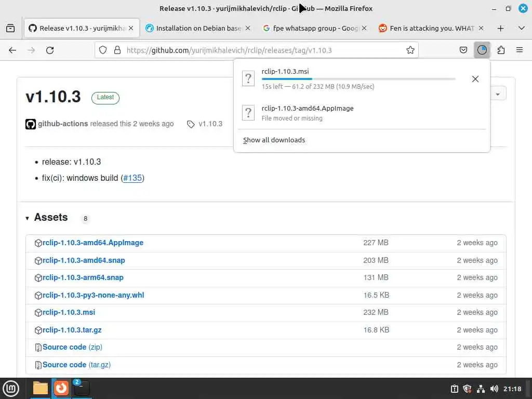Click the notification tray icon with exclamation
The height and width of the screenshot is (399, 532).
[x=454, y=389]
